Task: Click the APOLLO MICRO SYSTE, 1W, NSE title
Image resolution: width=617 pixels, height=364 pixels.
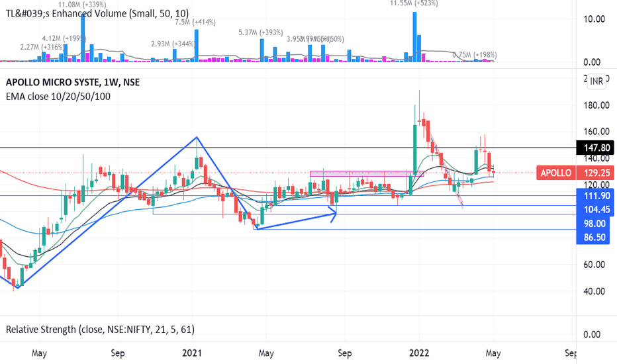Action: [73, 82]
